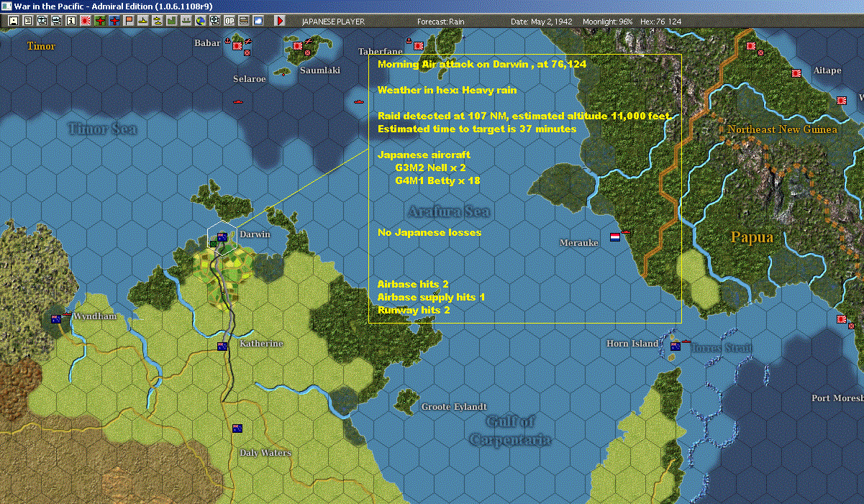
Task: Click the single yellow ship silhouette icon
Action: [143, 21]
